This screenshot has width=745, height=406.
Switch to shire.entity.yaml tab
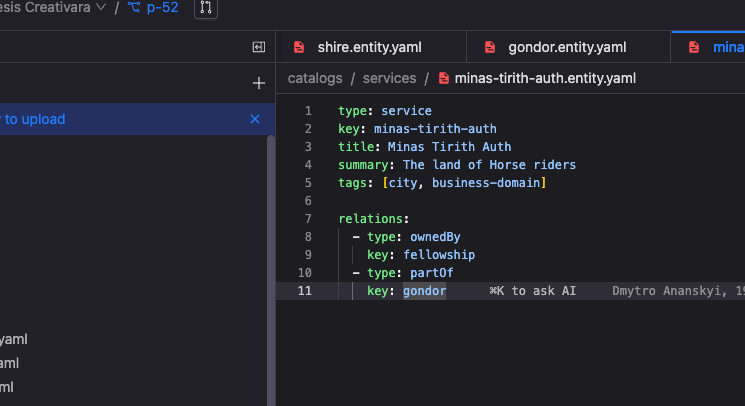(371, 47)
